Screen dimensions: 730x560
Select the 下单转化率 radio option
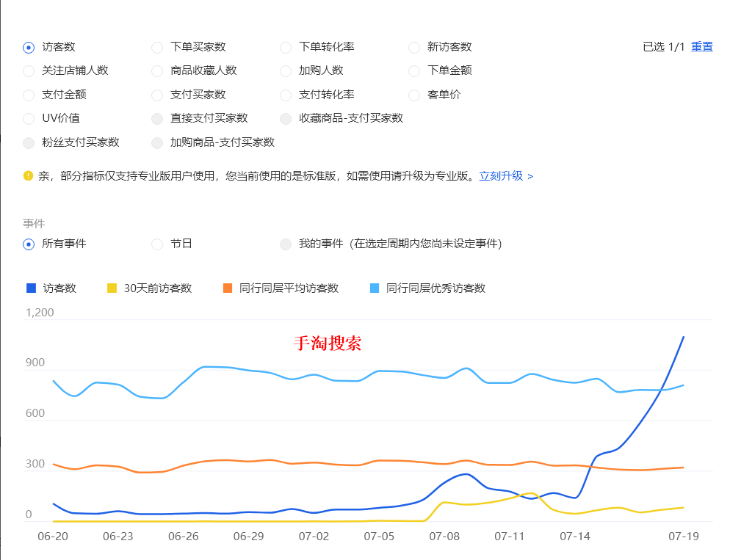pos(286,48)
